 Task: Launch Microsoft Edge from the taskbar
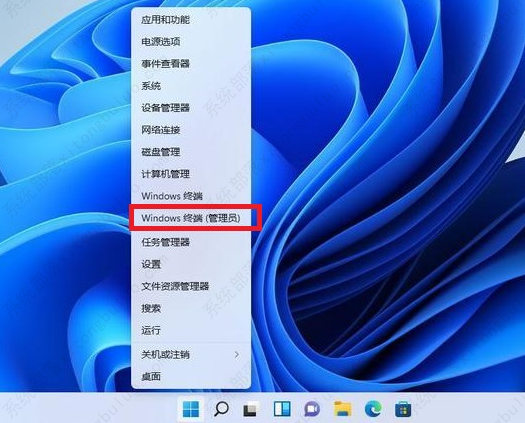[373, 409]
